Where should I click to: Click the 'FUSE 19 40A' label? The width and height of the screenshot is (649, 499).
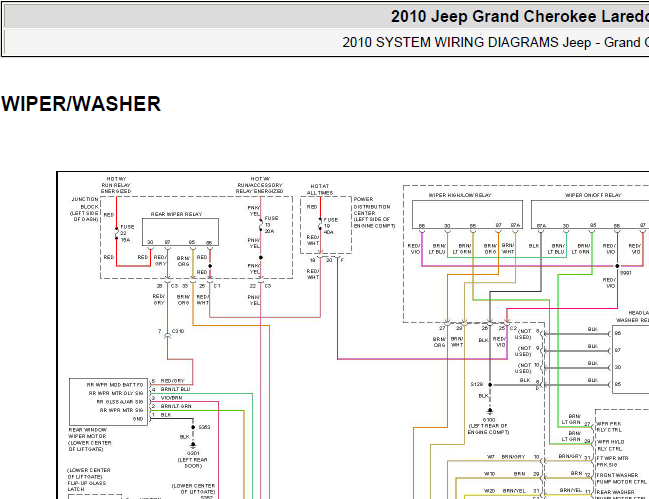coord(330,226)
